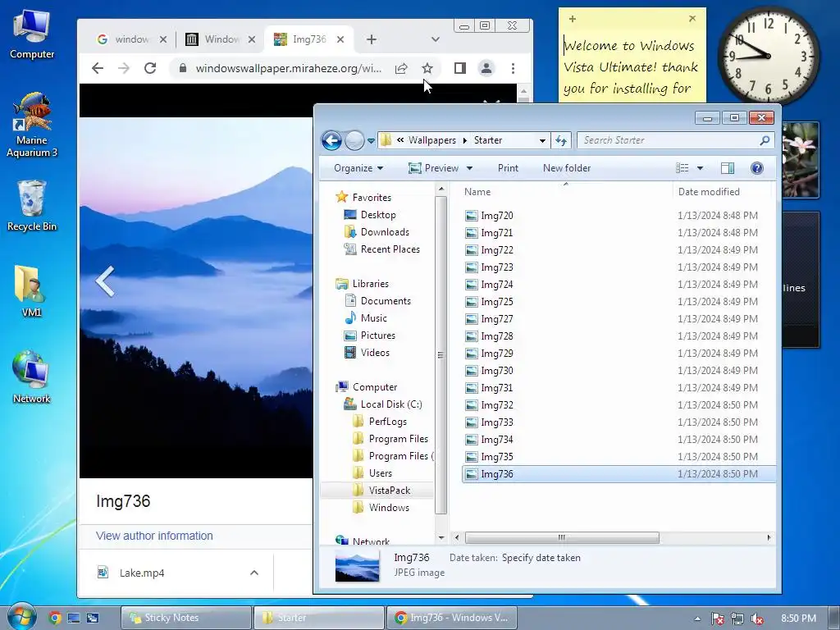
Task: Bookmark this page with the star icon
Action: [x=427, y=69]
